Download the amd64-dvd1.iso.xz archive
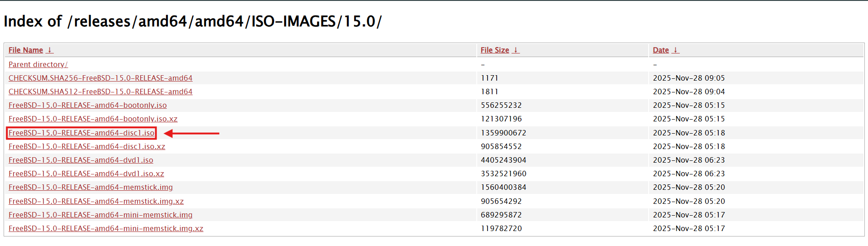868x246 pixels. tap(86, 174)
